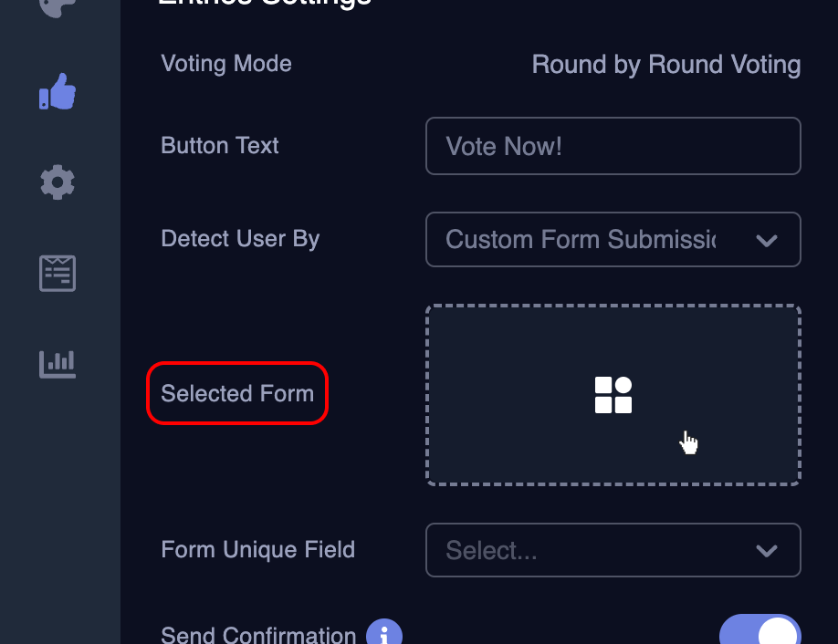Screen dimensions: 838x644
Task: Open the bar chart statistics icon
Action: pos(58,364)
